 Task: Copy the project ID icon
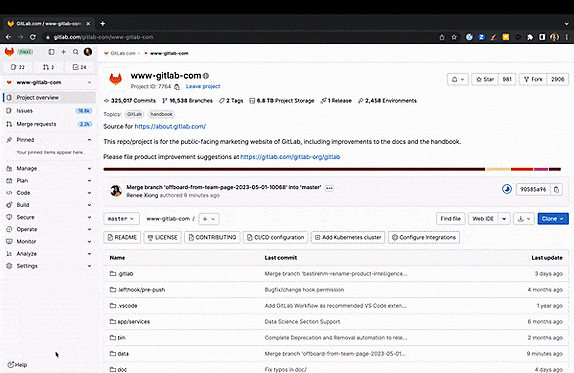pos(177,87)
